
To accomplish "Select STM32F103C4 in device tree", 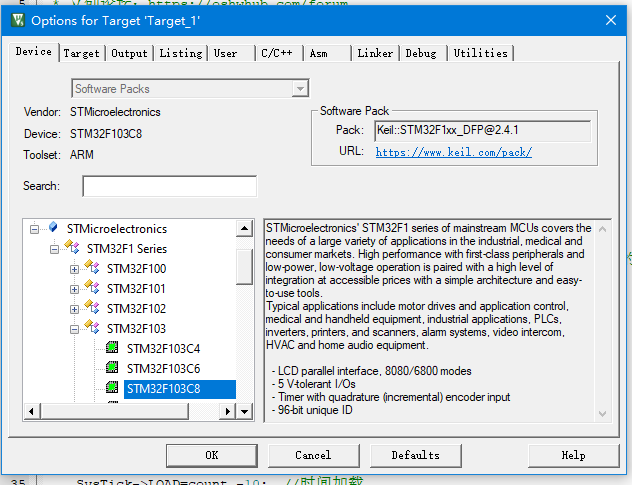I will 163,349.
